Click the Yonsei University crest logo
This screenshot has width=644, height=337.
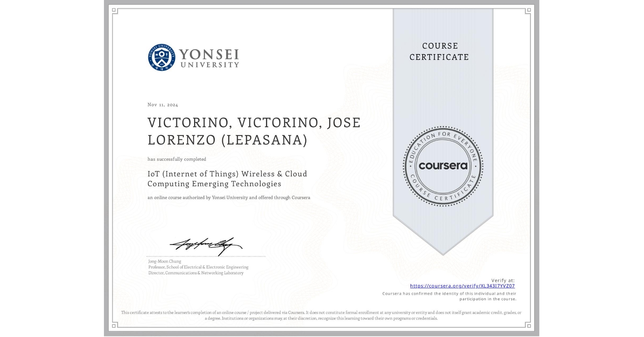162,57
